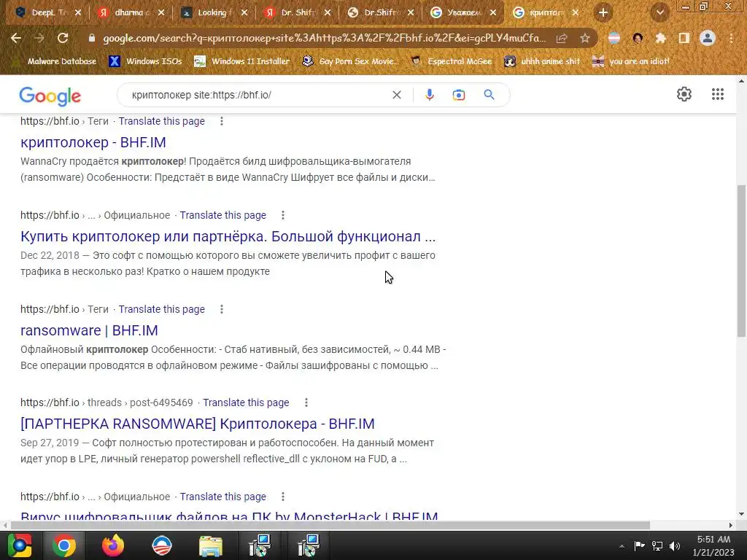Image resolution: width=747 pixels, height=560 pixels.
Task: Search by image with Google Lens camera icon
Action: tap(458, 95)
